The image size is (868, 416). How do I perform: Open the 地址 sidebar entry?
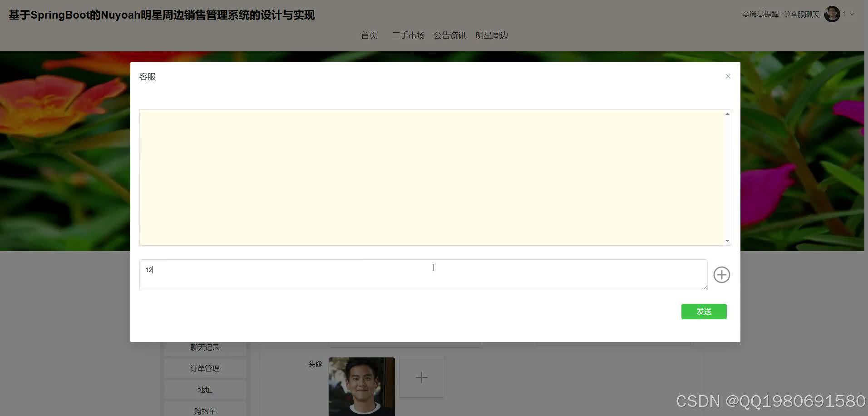pos(204,389)
